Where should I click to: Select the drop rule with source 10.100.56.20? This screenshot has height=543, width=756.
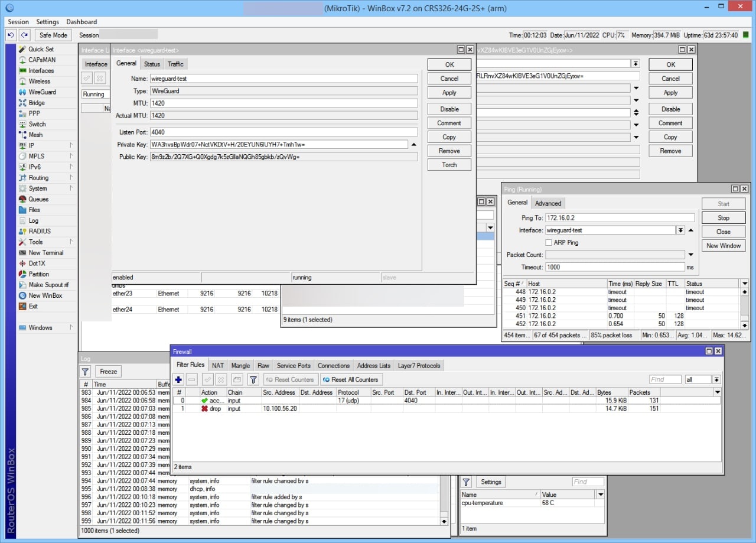446,408
